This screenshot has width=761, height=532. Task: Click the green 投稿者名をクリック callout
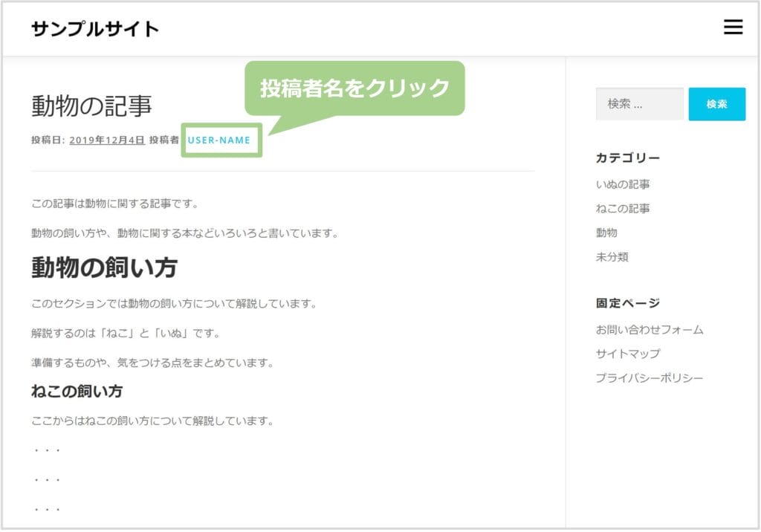354,88
